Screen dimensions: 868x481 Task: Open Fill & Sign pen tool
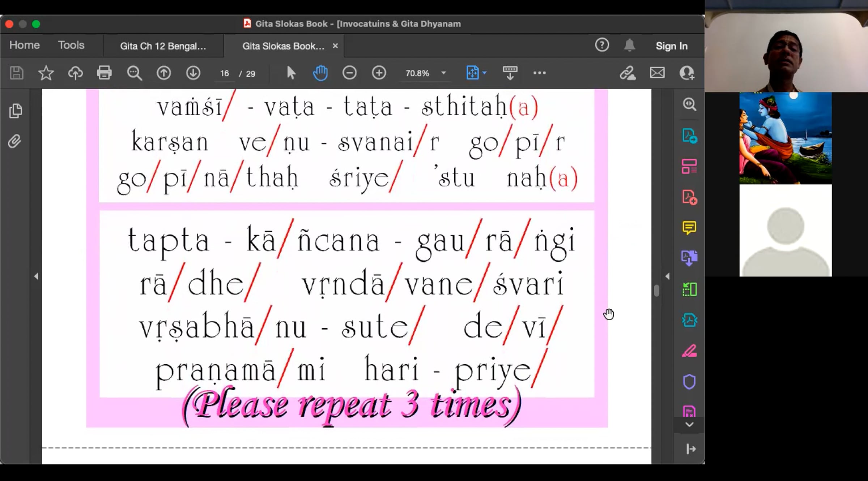(x=689, y=351)
